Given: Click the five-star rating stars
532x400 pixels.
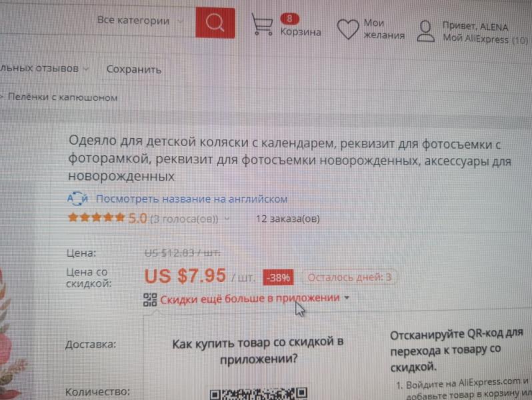Looking at the screenshot, I should tap(97, 217).
